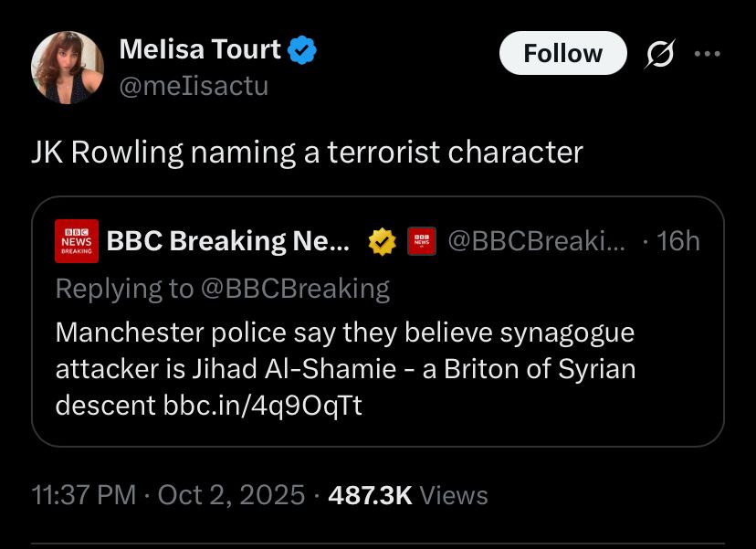This screenshot has height=549, width=756.
Task: Click the BBC Breaking News avatar logo
Action: click(76, 240)
